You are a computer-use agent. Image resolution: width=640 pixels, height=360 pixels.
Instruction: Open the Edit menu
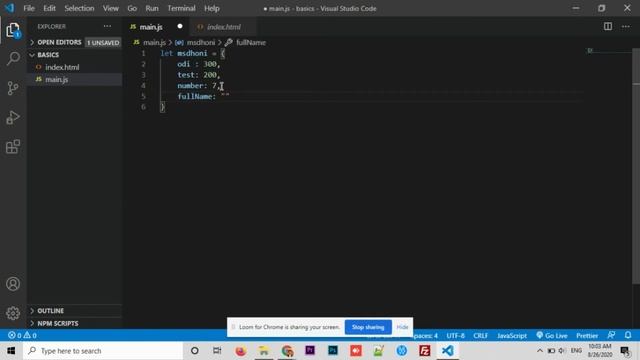[49, 8]
